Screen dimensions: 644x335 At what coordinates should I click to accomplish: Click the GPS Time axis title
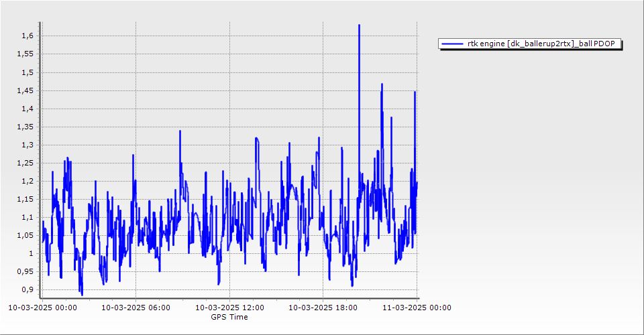coord(229,317)
